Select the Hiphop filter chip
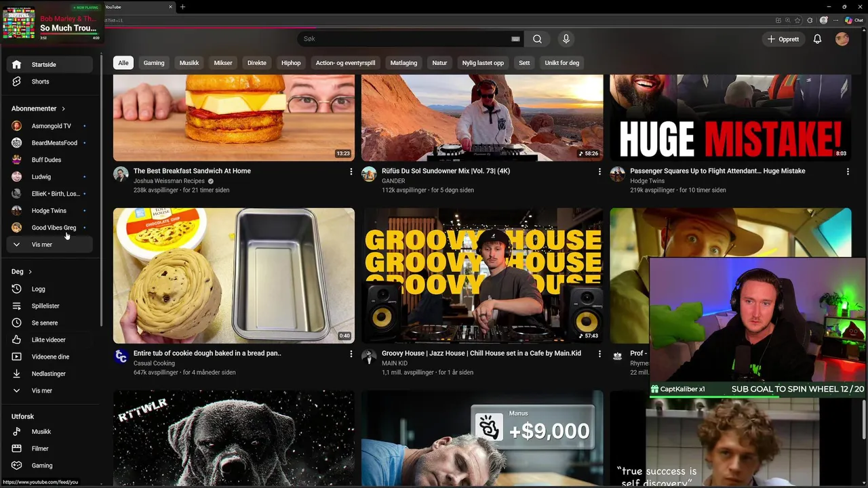868x488 pixels. coord(291,63)
